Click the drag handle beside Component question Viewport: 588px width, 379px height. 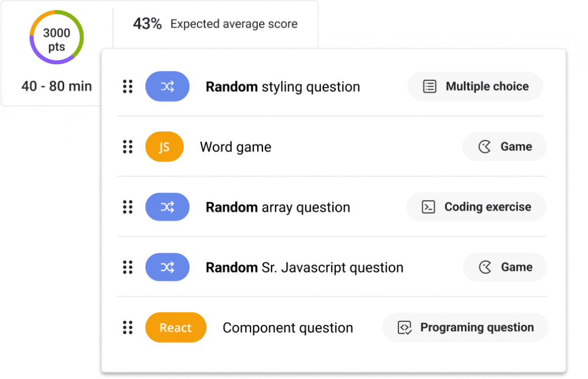click(x=127, y=328)
